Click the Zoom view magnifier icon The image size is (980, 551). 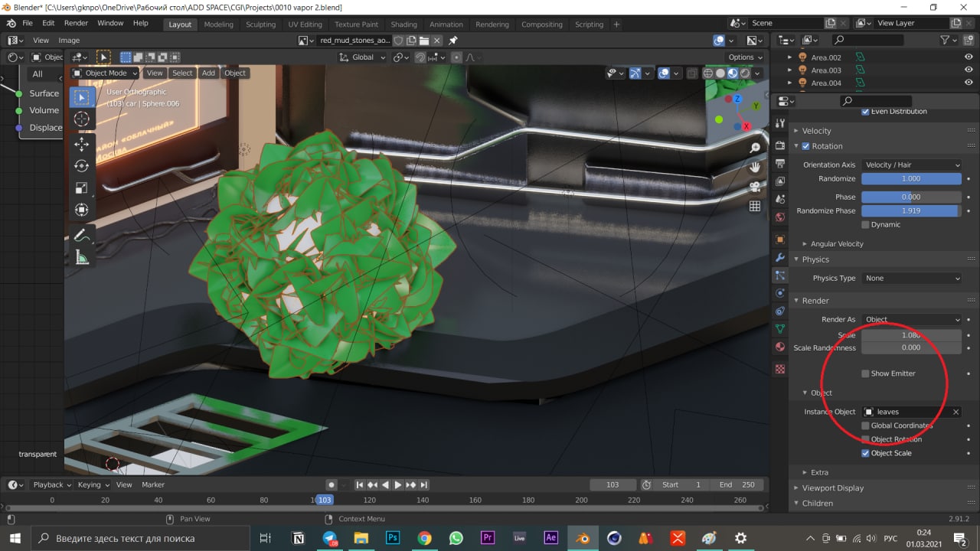pos(755,148)
